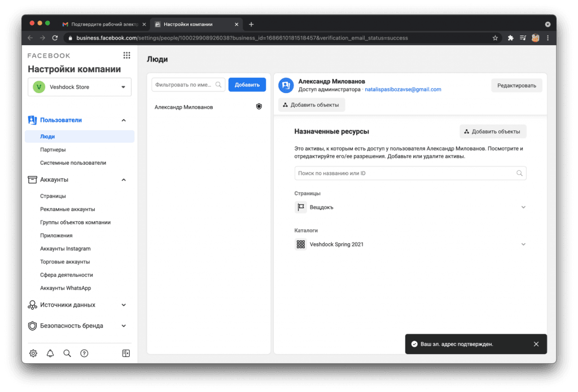This screenshot has width=578, height=392.
Task: Open a new browser tab
Action: [x=251, y=24]
